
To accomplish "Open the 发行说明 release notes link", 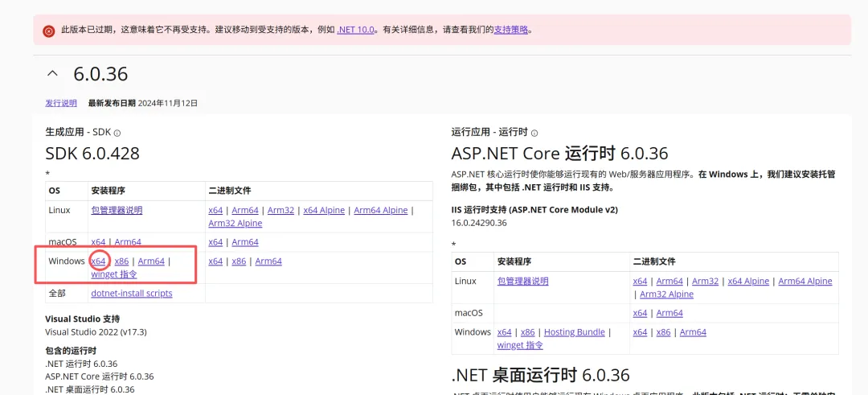I will [61, 103].
